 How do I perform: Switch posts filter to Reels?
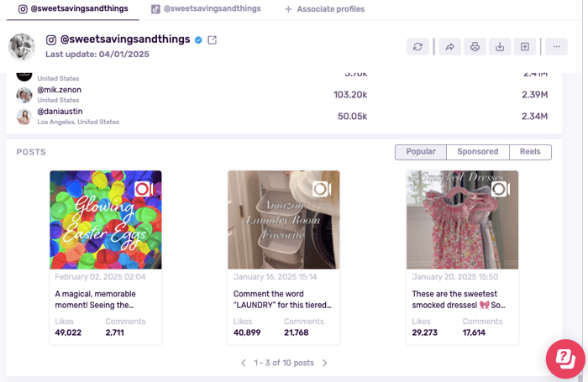530,152
